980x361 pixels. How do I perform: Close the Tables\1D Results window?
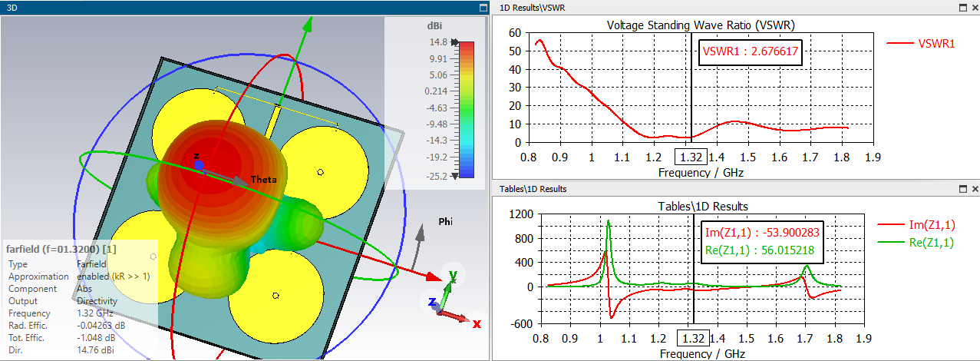pos(975,188)
